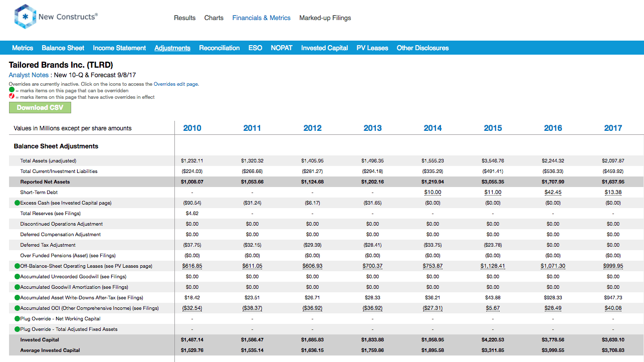Switch to the Balance Sheet tab

[63, 48]
